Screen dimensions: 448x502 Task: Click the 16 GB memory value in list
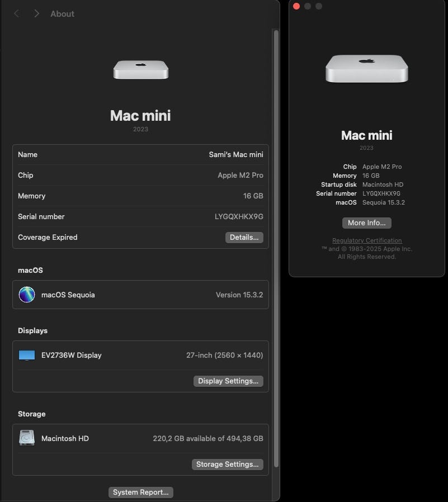pyautogui.click(x=253, y=196)
